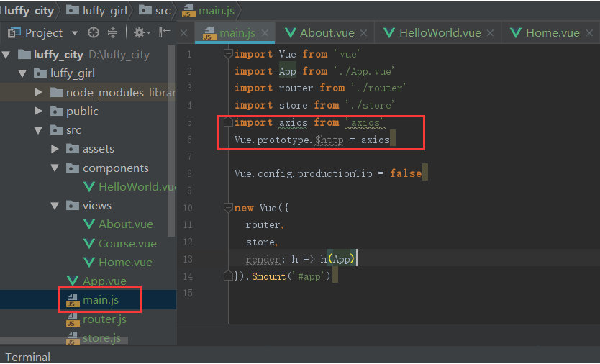Open router.js from the project tree
The width and height of the screenshot is (600, 364).
tap(104, 319)
